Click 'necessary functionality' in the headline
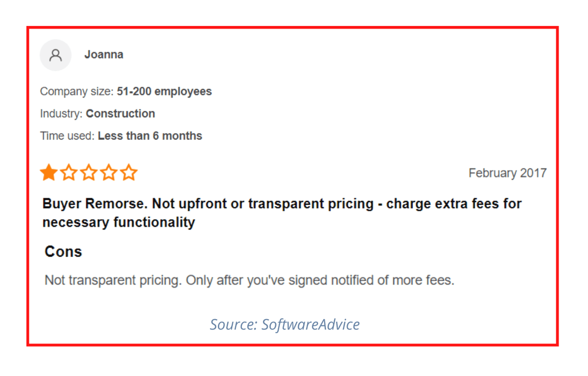The image size is (588, 376). (x=119, y=222)
